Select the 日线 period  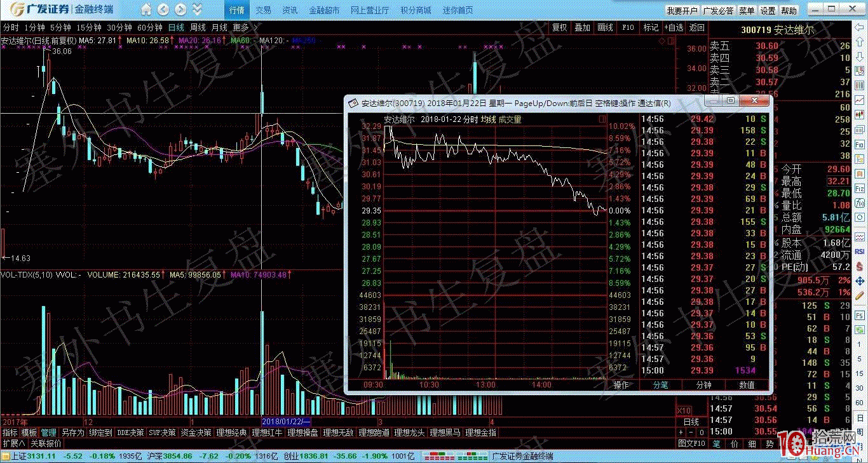point(176,28)
